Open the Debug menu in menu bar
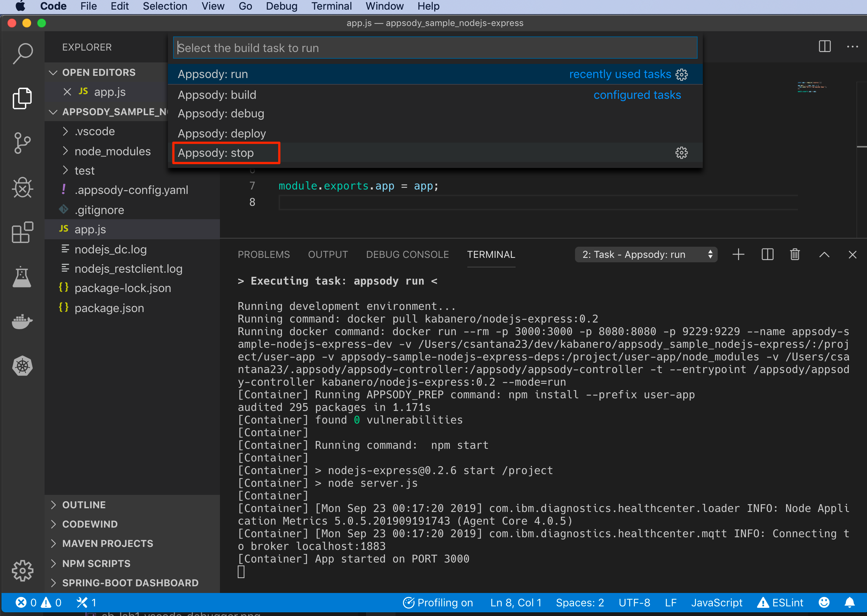Screen dimensions: 867x616 [x=282, y=6]
